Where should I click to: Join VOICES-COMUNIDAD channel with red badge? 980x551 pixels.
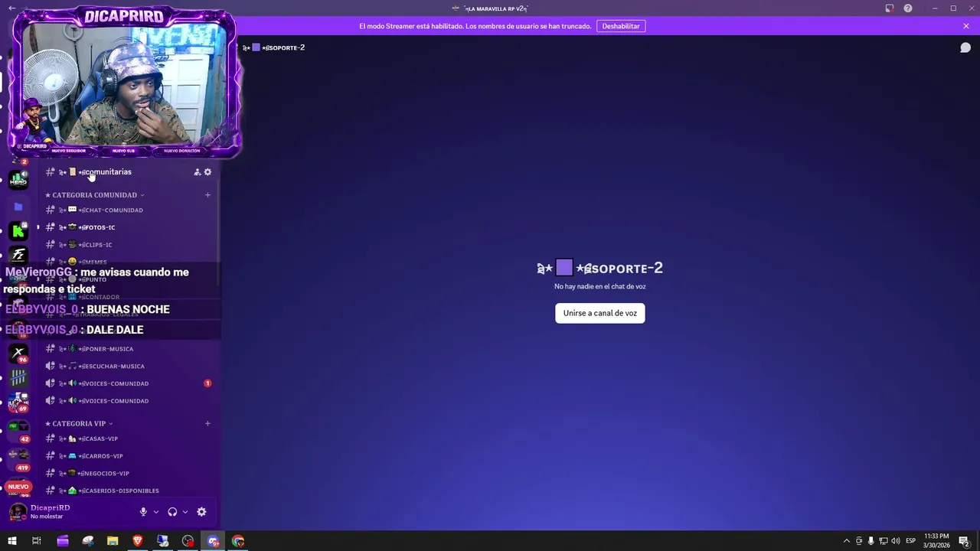pyautogui.click(x=129, y=383)
